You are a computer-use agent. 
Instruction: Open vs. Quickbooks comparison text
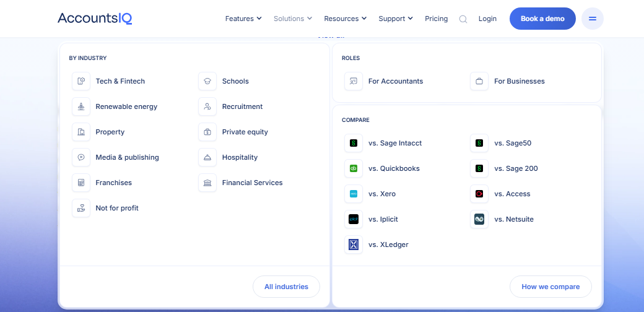point(394,168)
